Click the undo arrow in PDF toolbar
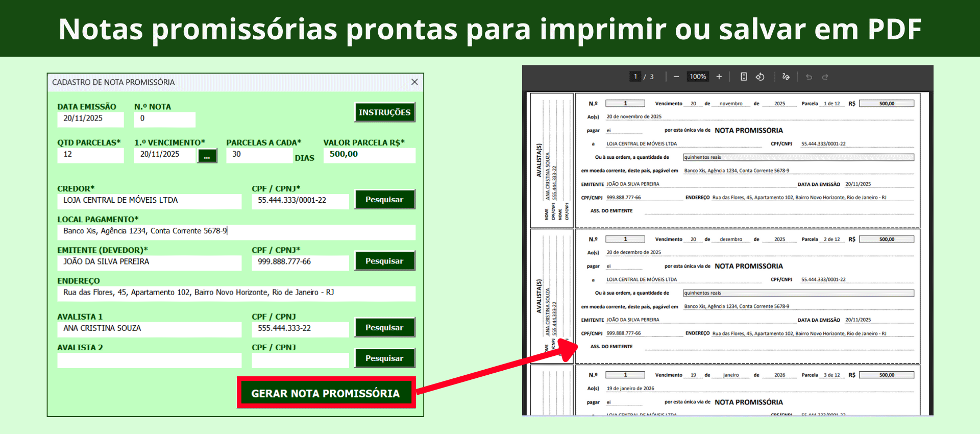The height and width of the screenshot is (434, 980). 809,77
